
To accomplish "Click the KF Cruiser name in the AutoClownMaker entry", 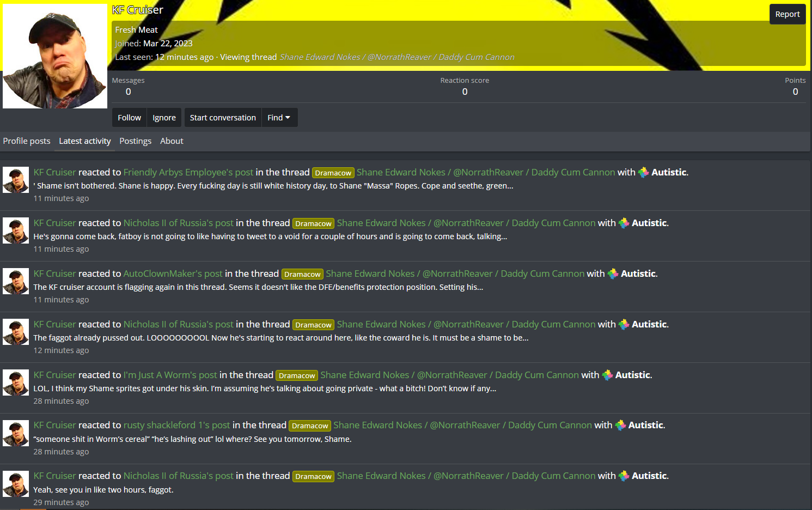I will coord(55,274).
